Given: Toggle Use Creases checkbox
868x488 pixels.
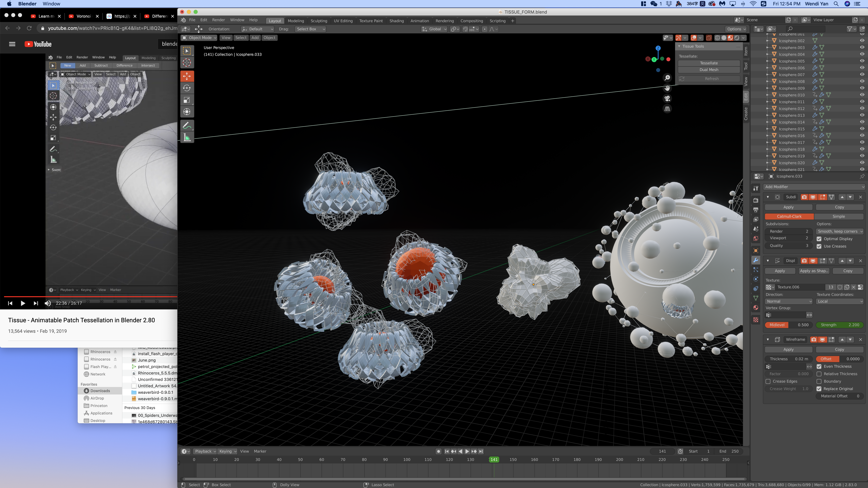Looking at the screenshot, I should click(819, 246).
